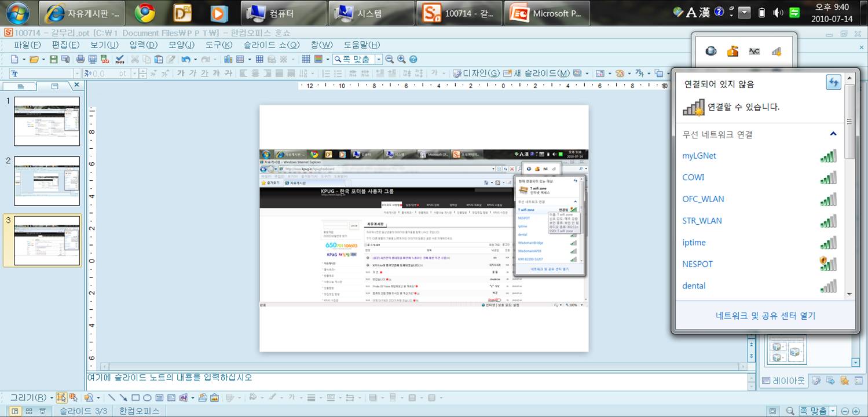This screenshot has height=417, width=868.
Task: Refresh the wireless network list
Action: [x=833, y=83]
